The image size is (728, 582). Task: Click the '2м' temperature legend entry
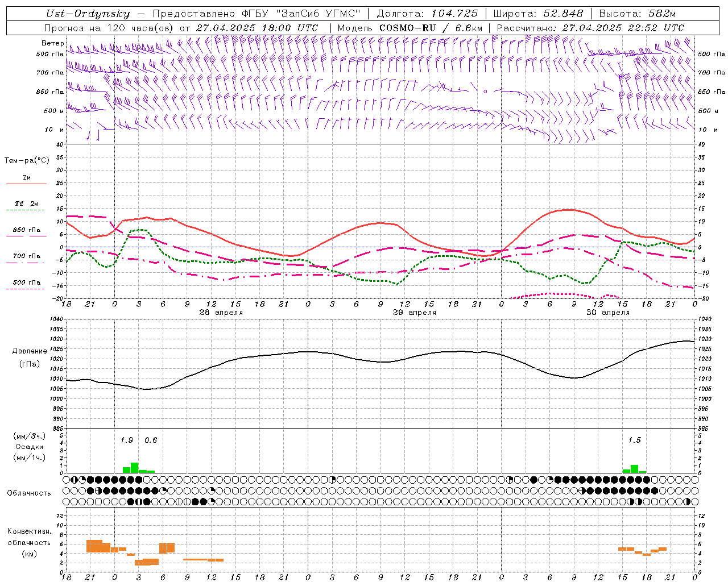(27, 178)
